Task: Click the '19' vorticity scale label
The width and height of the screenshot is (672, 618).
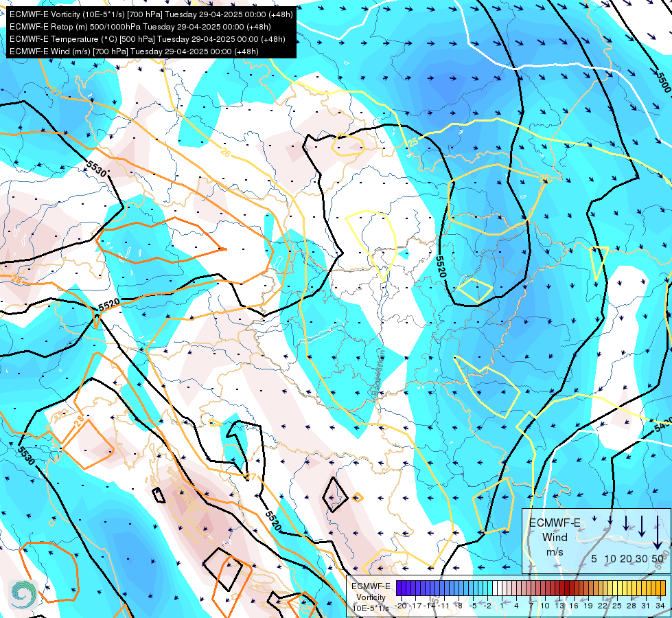Action: pyautogui.click(x=588, y=606)
